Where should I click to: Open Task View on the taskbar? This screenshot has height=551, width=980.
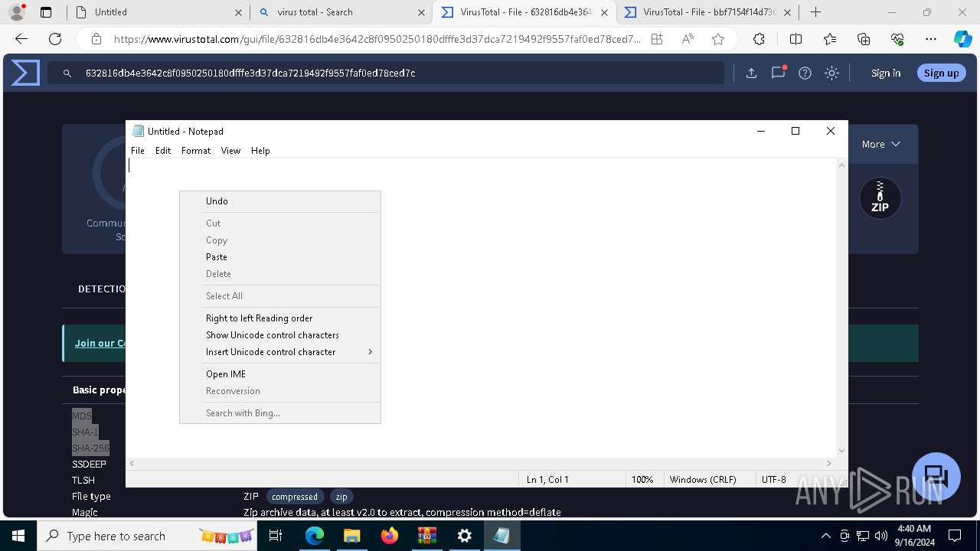276,536
